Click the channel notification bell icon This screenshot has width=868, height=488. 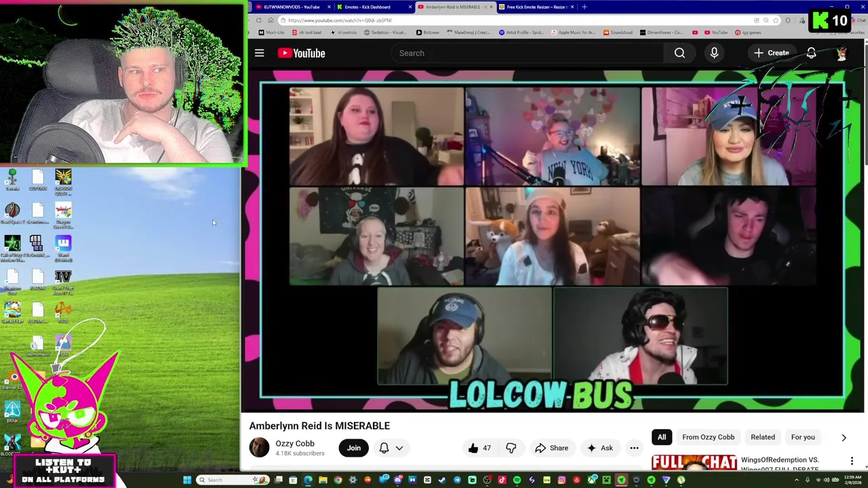tap(384, 448)
